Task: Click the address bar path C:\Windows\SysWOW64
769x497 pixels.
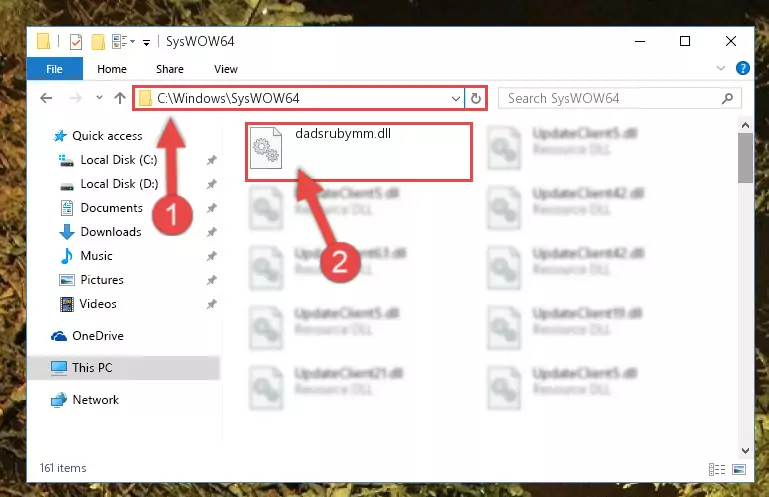Action: point(228,99)
